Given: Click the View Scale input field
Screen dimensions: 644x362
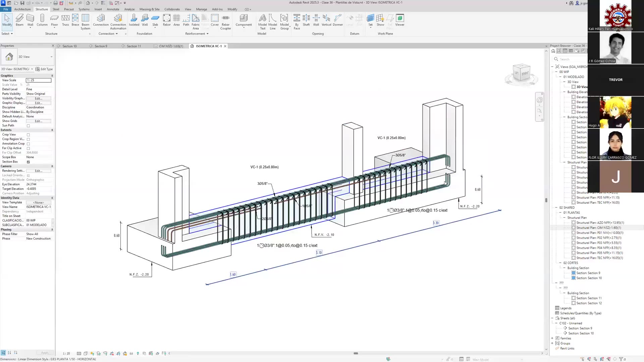Looking at the screenshot, I should (x=39, y=80).
